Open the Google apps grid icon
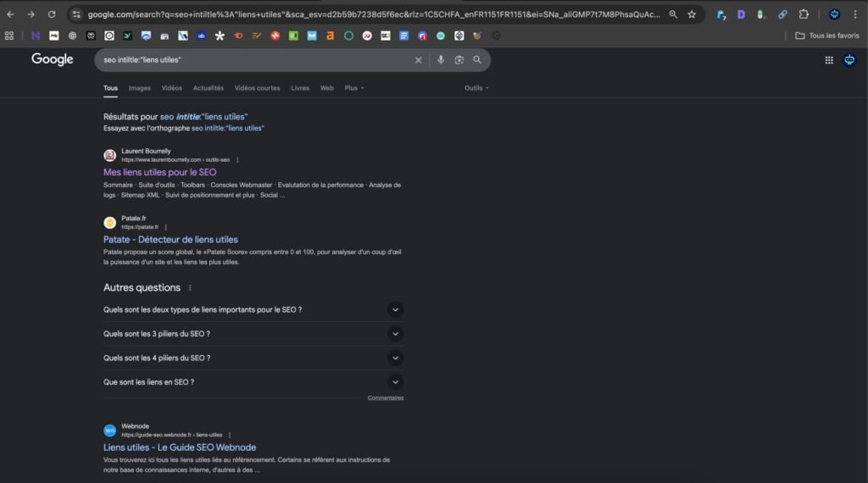 [829, 60]
